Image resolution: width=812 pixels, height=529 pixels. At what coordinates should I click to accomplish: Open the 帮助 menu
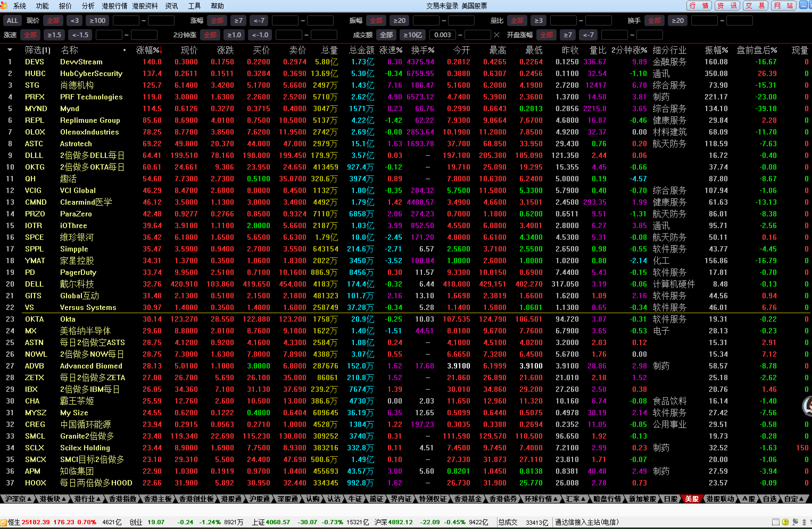[217, 6]
